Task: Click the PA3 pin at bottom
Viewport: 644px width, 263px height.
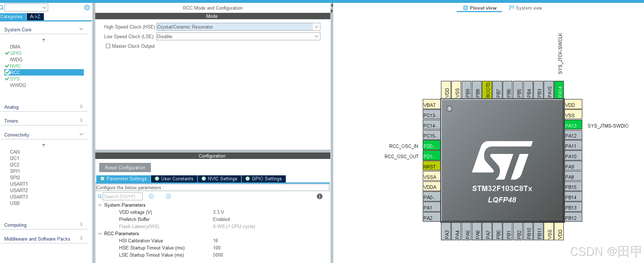Action: tap(447, 231)
